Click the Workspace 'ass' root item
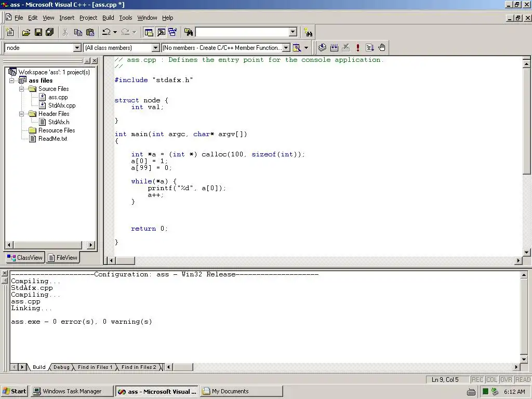This screenshot has width=532, height=399. [x=54, y=72]
